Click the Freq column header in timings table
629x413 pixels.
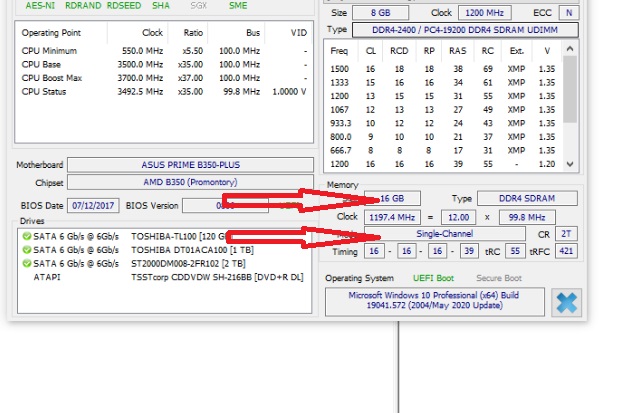[x=339, y=51]
